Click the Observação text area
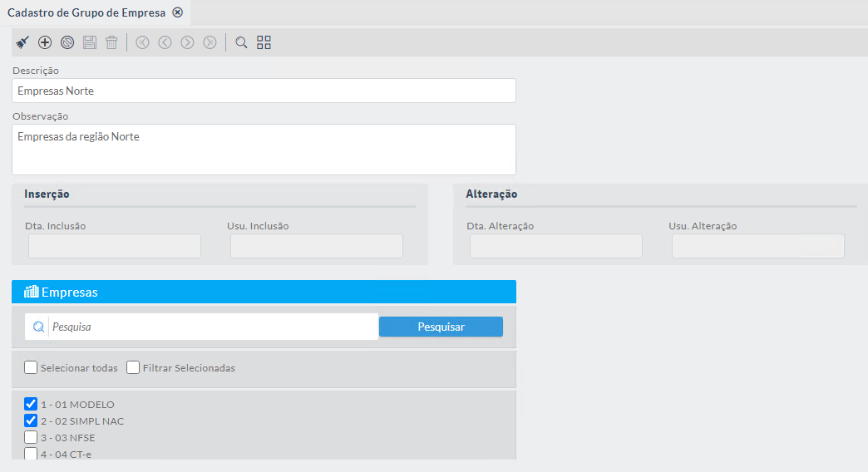Screen dimensions: 868x472 (264, 150)
